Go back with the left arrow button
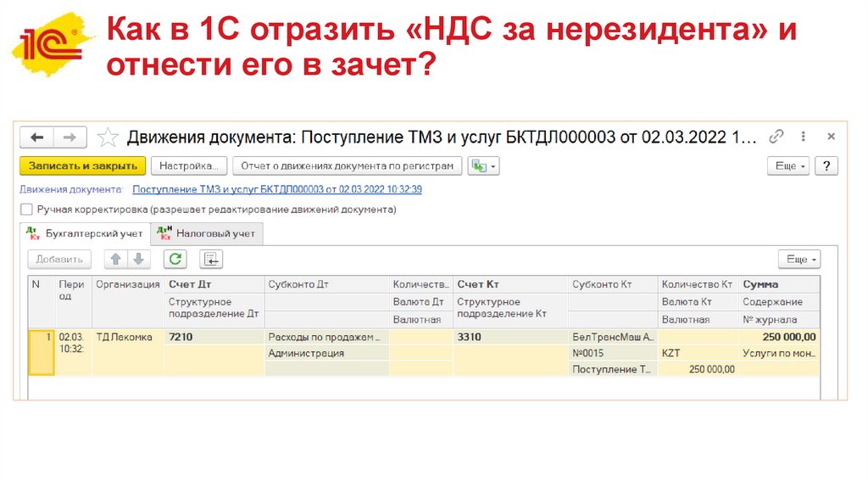868x487 pixels. tap(37, 137)
